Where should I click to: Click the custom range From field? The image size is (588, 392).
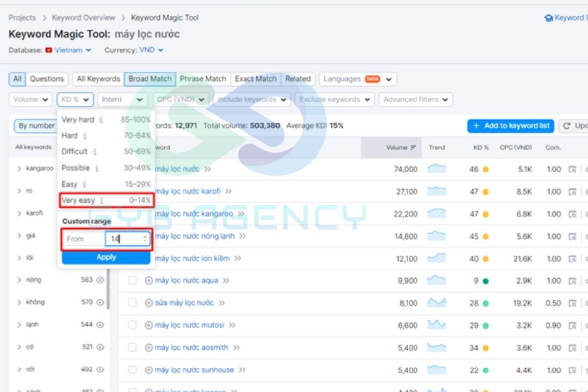click(x=84, y=239)
